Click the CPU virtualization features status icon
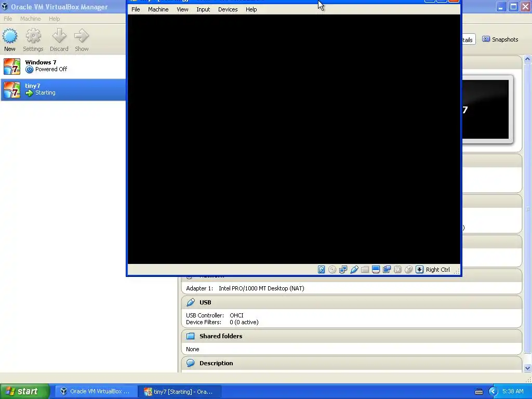Viewport: 532px width, 399px height. point(397,270)
